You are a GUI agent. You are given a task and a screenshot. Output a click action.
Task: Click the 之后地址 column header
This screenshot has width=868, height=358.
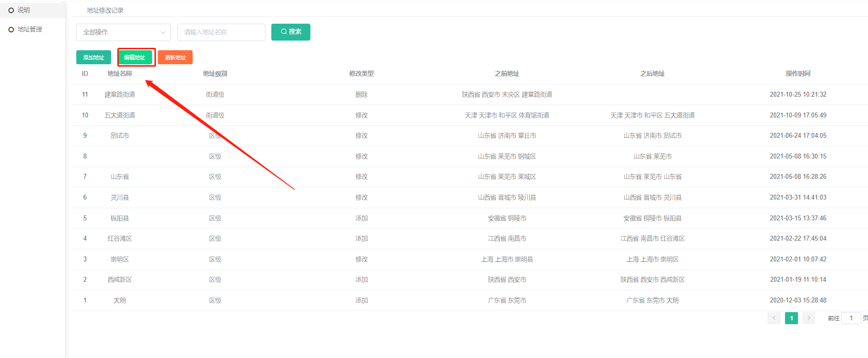coord(653,73)
